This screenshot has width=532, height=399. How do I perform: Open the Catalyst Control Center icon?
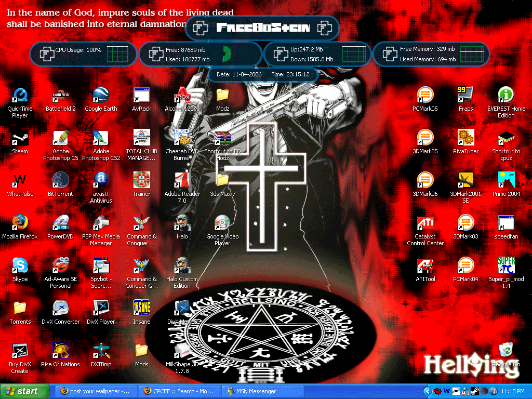(425, 223)
